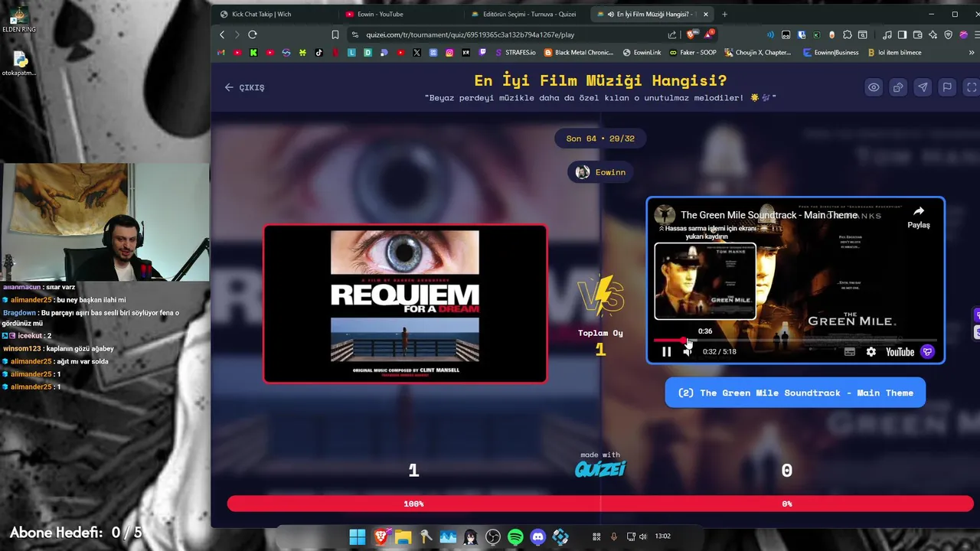Image resolution: width=980 pixels, height=551 pixels.
Task: Click the channel avatar in YouTube embed
Action: (x=665, y=215)
